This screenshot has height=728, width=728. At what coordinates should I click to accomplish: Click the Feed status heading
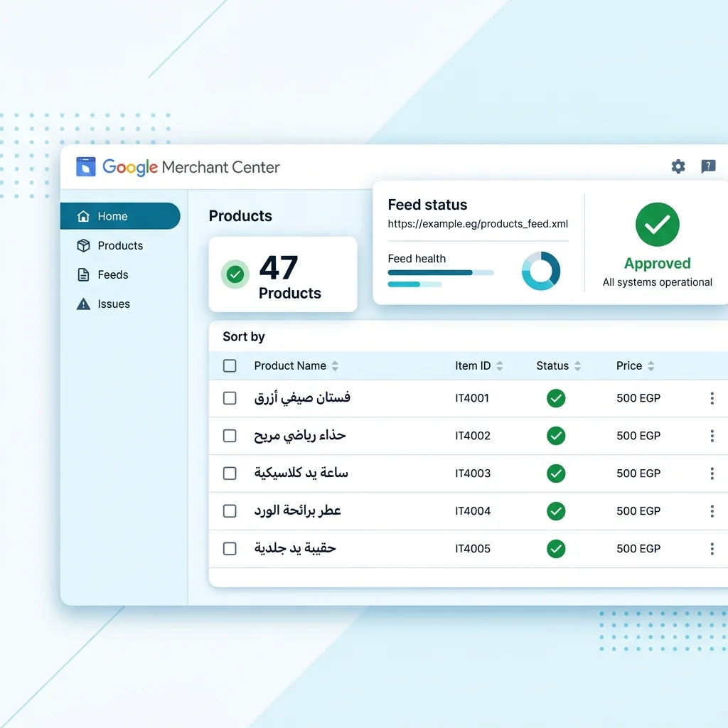pos(427,205)
